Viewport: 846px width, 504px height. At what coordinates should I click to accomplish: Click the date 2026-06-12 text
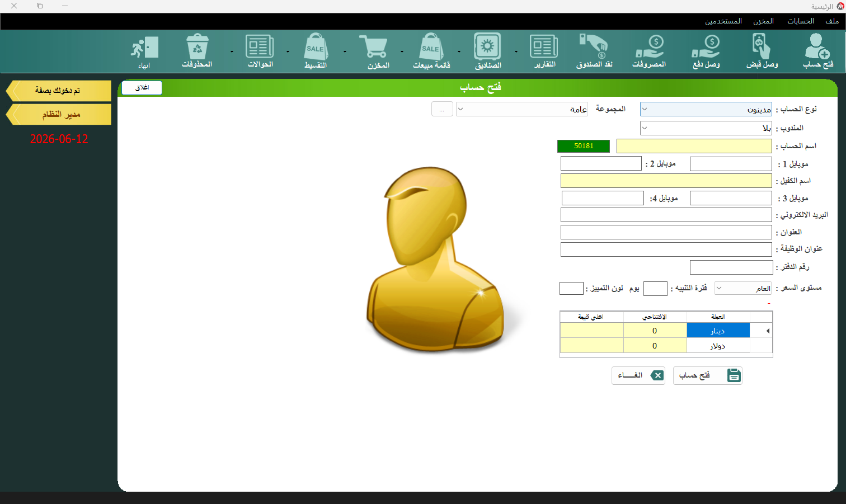(59, 139)
